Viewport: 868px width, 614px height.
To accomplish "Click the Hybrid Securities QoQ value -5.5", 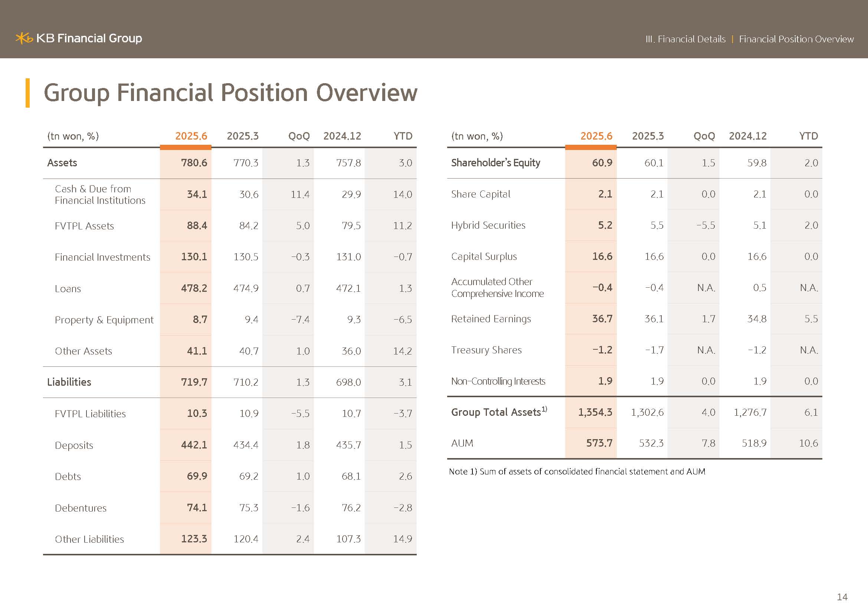I will [x=705, y=226].
